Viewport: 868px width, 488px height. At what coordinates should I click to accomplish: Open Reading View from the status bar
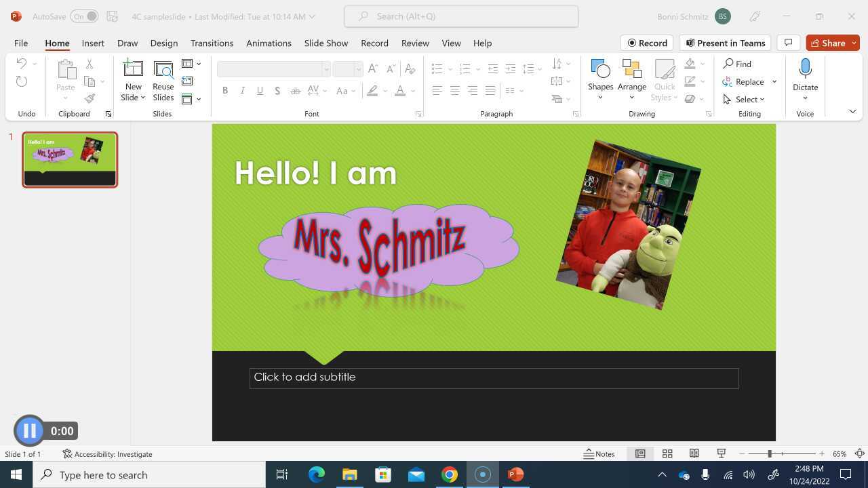694,453
